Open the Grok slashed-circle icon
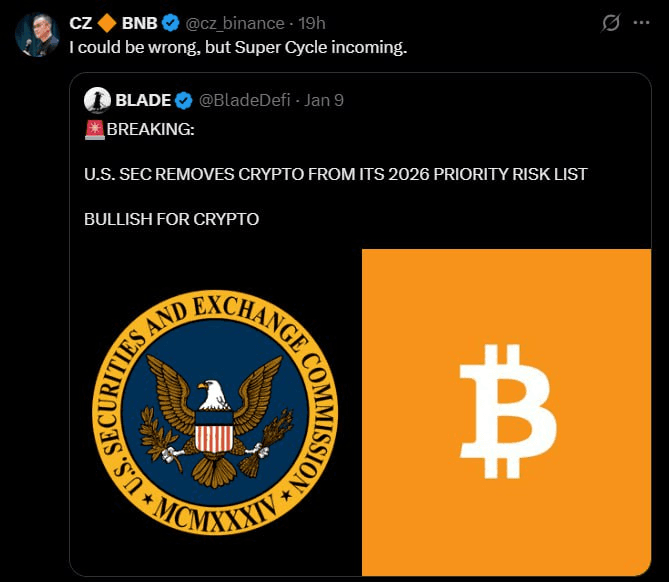Image resolution: width=669 pixels, height=582 pixels. pos(609,23)
